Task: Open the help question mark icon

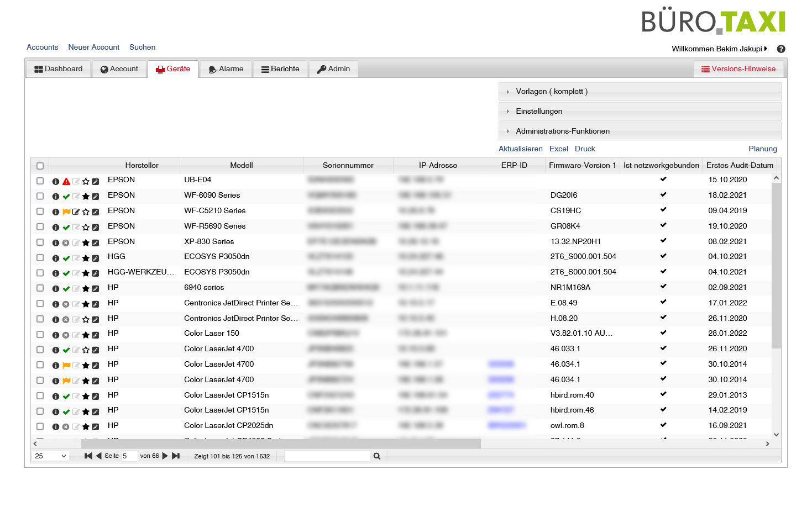Action: coord(780,49)
